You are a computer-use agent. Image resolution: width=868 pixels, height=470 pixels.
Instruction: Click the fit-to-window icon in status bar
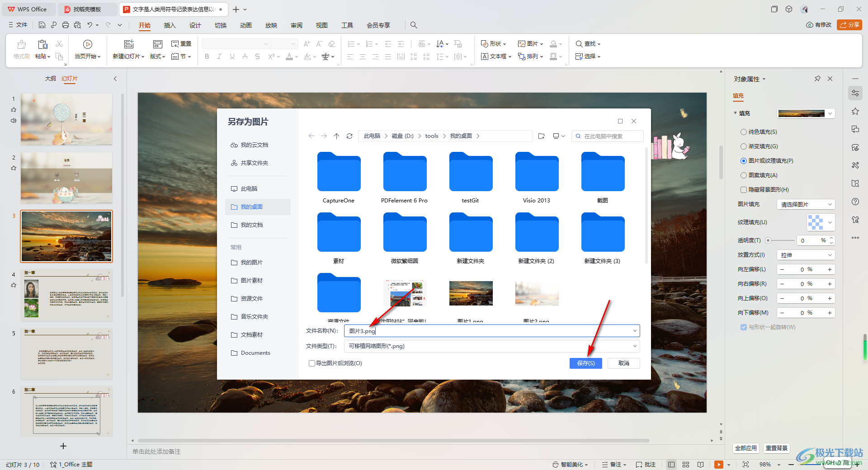coord(745,465)
